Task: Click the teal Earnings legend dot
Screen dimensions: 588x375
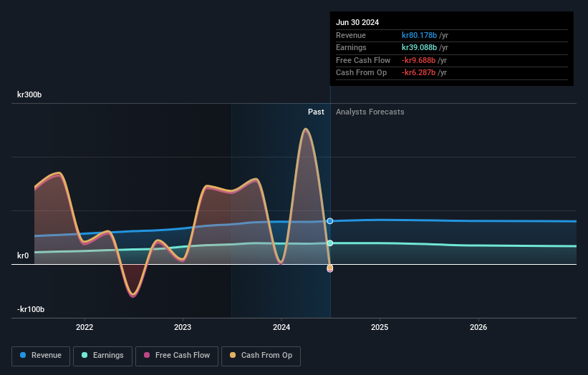Action: (85, 355)
